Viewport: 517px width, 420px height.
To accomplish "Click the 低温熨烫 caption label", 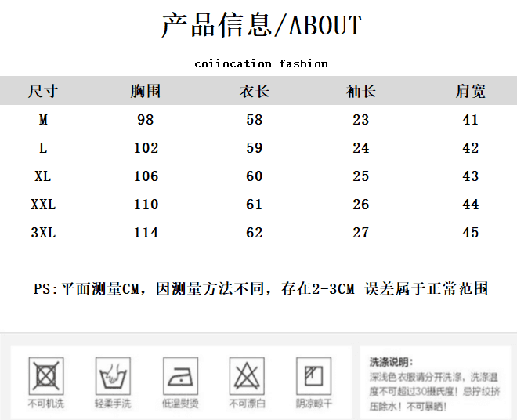I will point(180,404).
